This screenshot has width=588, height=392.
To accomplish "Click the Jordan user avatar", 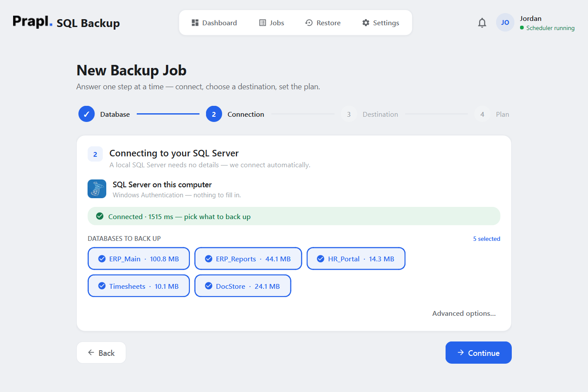I will tap(505, 23).
